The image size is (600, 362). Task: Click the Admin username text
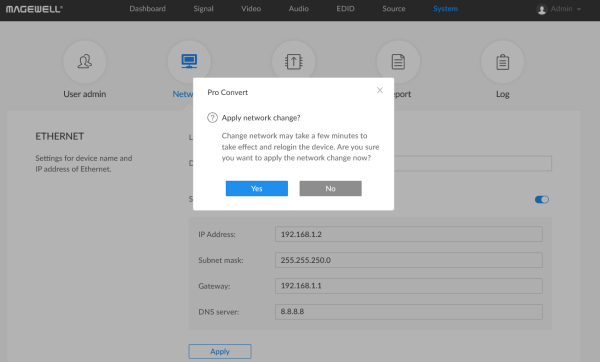point(561,9)
